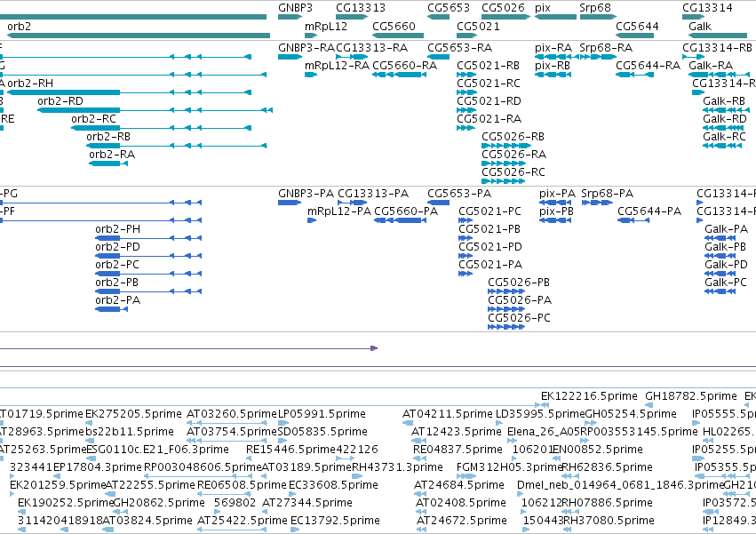Click protein pix-PA
Viewport: 756px width, 534px height.
pos(557,194)
